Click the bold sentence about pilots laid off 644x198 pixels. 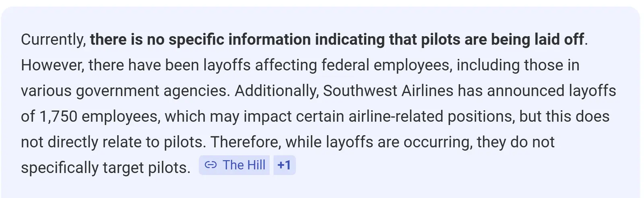pos(336,39)
